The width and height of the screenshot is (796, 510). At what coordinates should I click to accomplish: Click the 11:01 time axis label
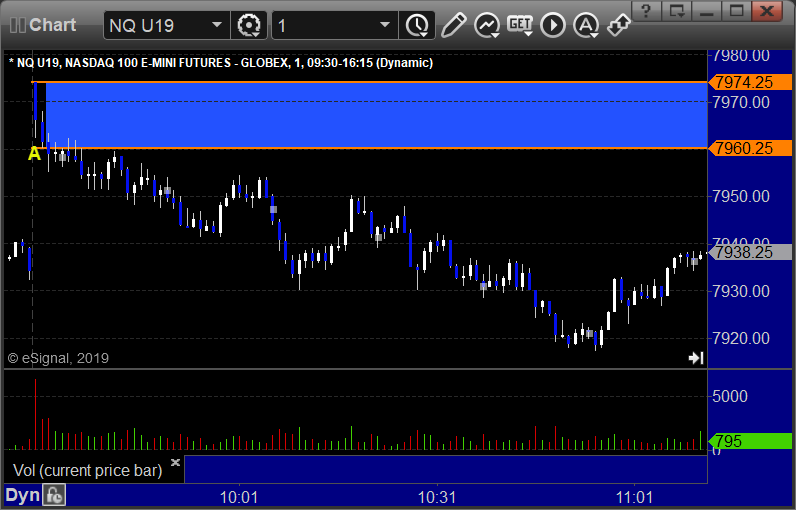tap(634, 497)
